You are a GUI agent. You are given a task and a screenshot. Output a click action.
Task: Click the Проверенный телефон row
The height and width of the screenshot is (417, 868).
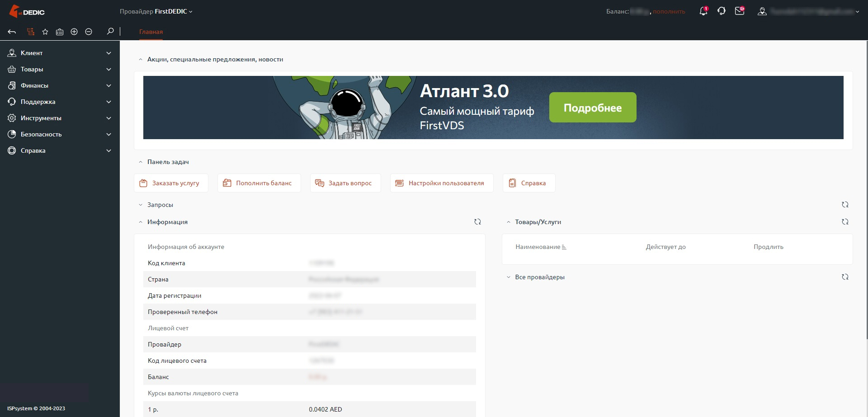(310, 312)
